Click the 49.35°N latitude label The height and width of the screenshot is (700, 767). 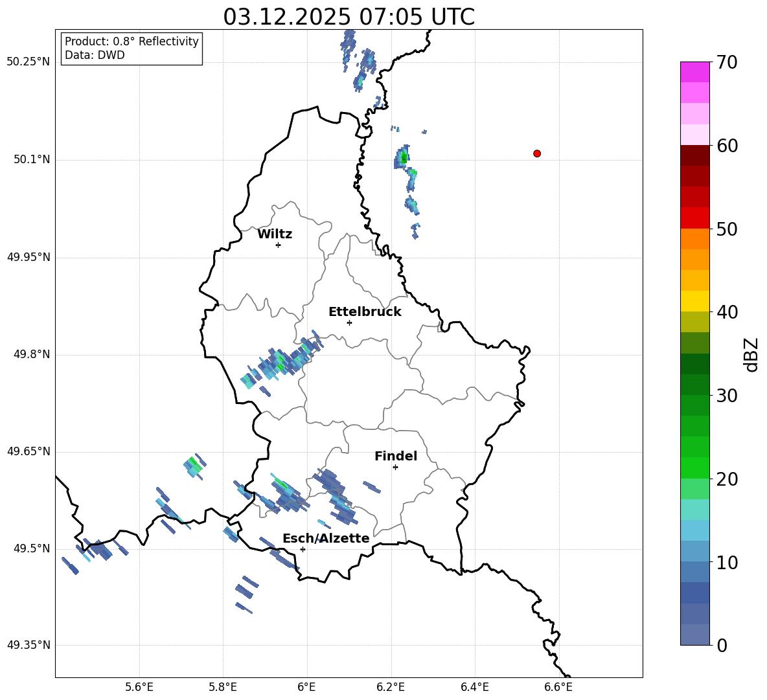[x=29, y=645]
